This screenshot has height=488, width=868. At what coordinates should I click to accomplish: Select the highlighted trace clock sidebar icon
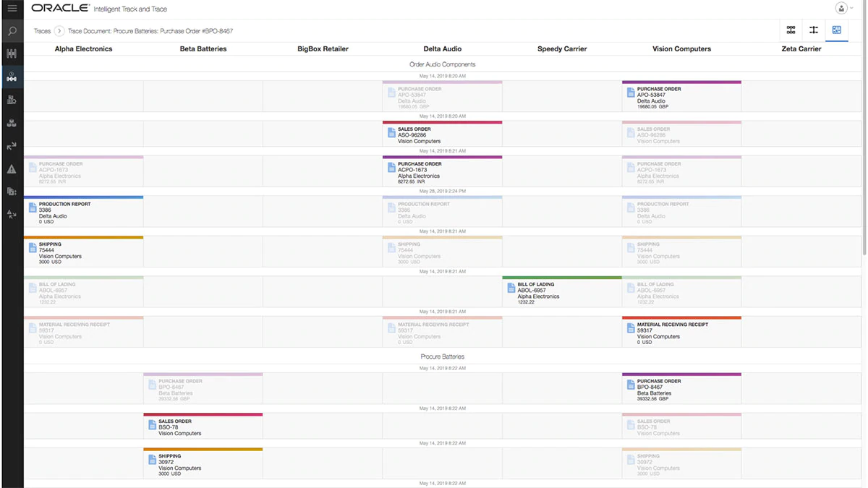click(12, 77)
